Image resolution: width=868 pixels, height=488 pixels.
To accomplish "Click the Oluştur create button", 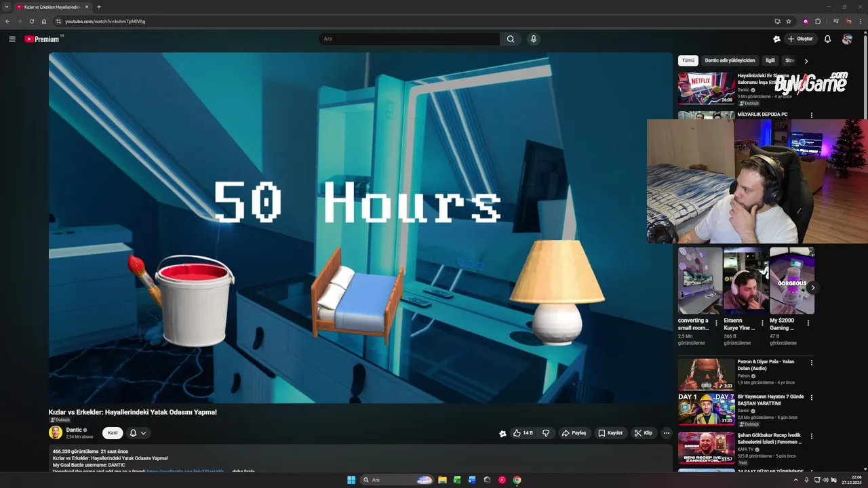I will pyautogui.click(x=800, y=39).
